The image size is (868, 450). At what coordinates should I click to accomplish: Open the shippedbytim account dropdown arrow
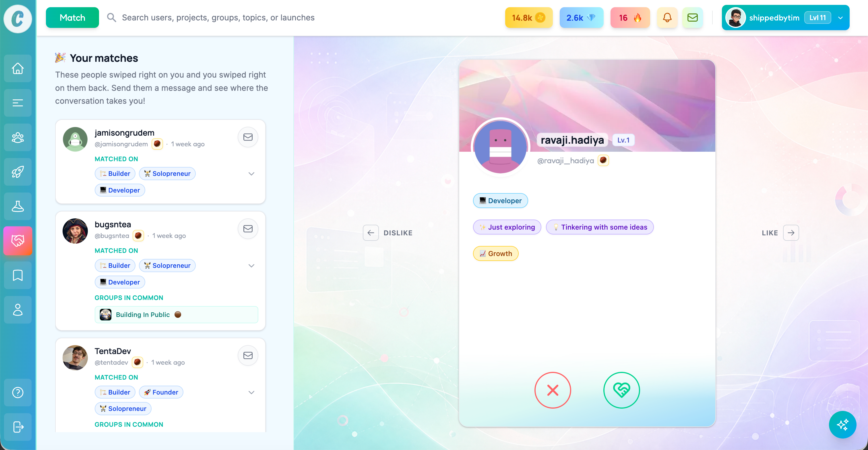pos(840,18)
